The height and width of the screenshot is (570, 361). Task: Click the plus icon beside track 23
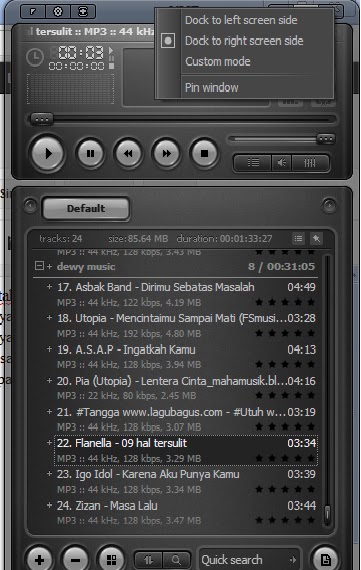click(x=49, y=474)
